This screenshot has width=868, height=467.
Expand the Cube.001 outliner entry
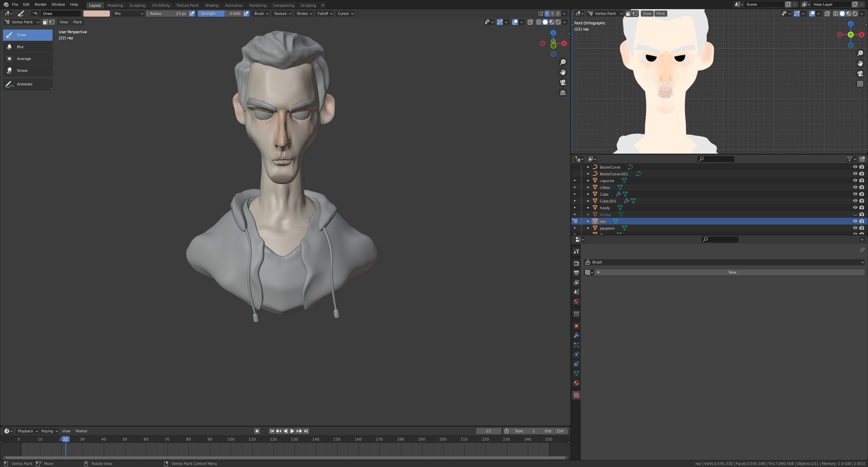coord(588,201)
